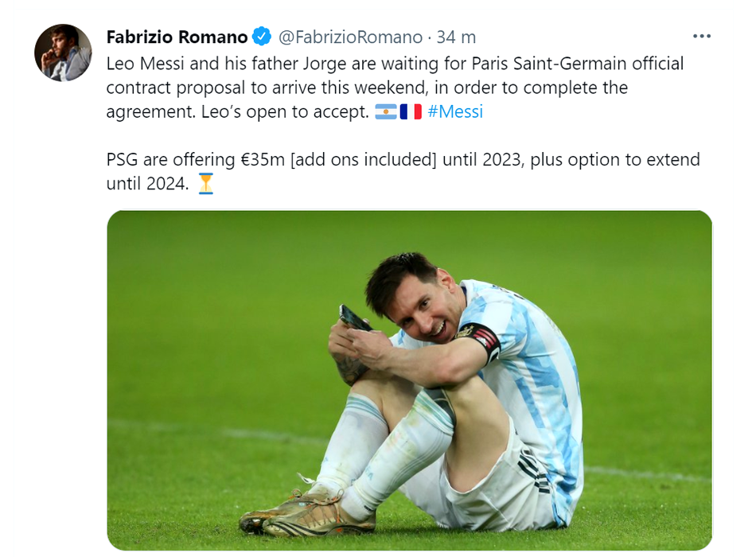Click Fabrizio Romano's profile avatar
Screen dimensions: 756x557
pos(63,53)
